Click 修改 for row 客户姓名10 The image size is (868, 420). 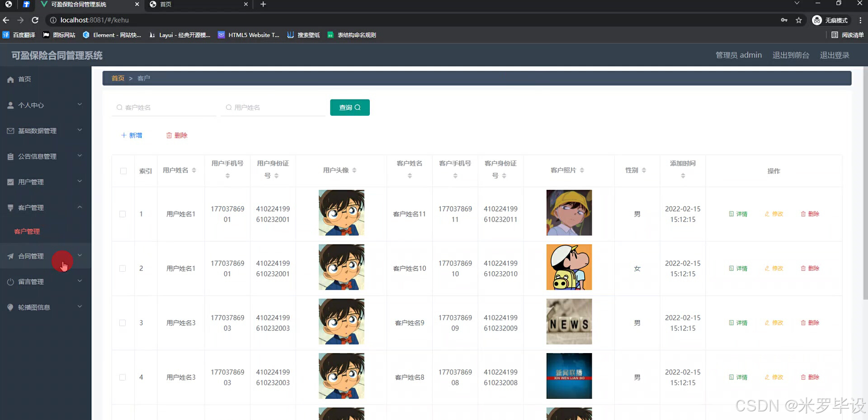pyautogui.click(x=774, y=269)
